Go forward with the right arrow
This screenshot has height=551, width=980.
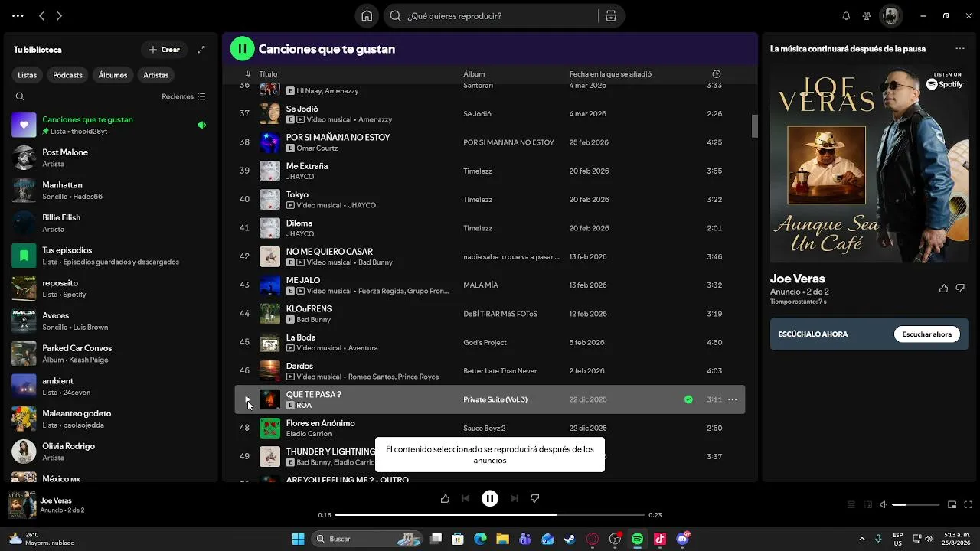pos(59,16)
